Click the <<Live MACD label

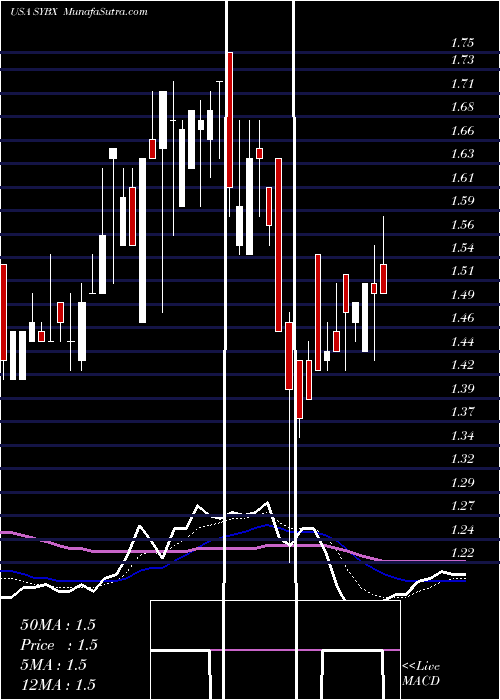tap(421, 674)
